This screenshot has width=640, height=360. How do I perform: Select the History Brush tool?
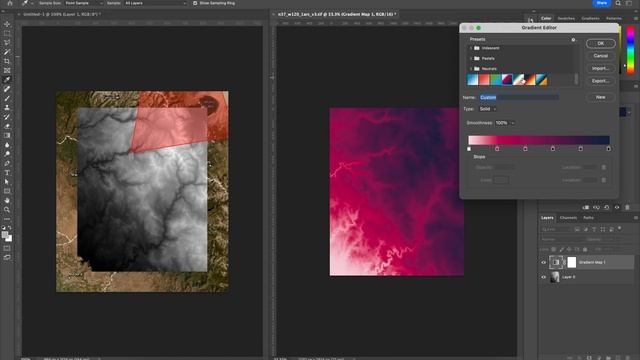(7, 117)
